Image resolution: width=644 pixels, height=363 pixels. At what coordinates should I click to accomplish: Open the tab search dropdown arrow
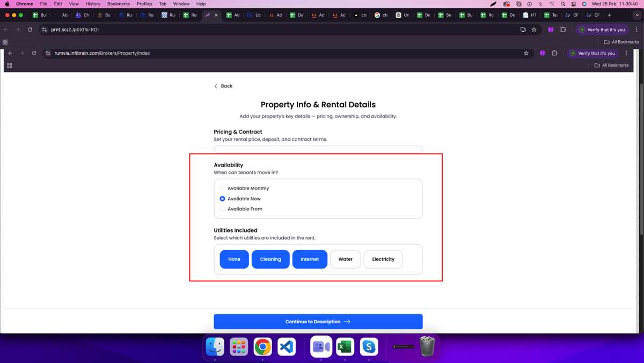point(636,15)
